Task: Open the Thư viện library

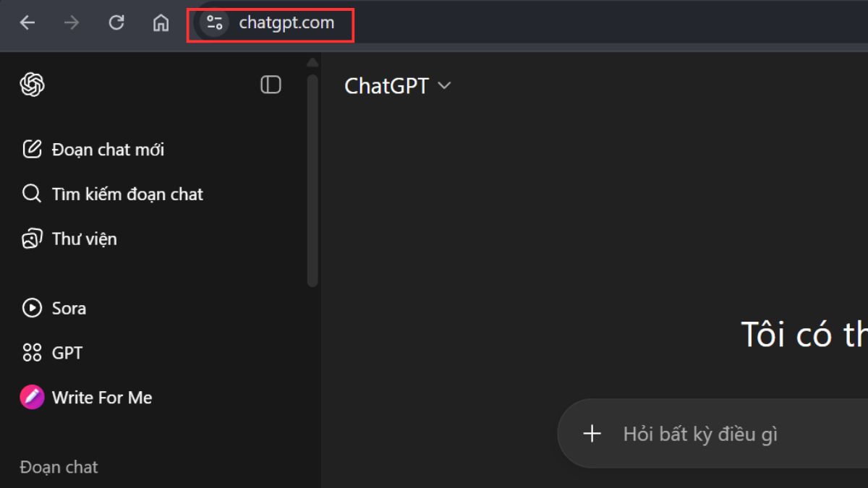Action: click(x=69, y=239)
